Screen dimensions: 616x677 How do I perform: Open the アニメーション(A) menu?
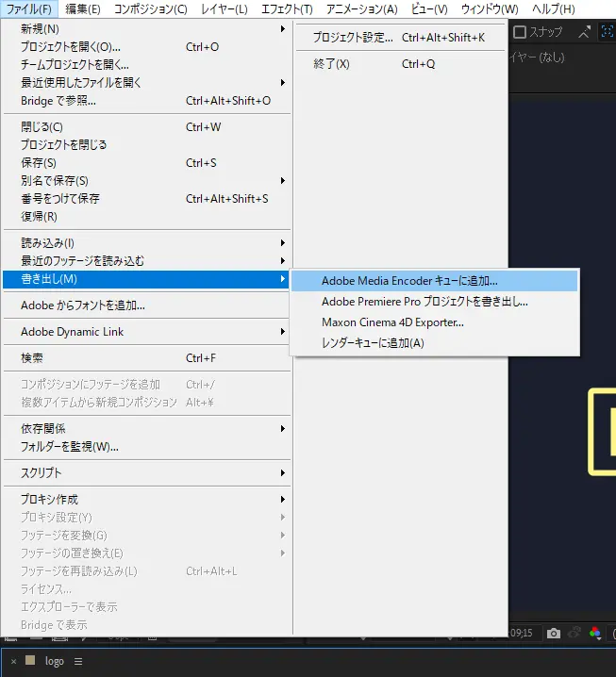pos(361,8)
